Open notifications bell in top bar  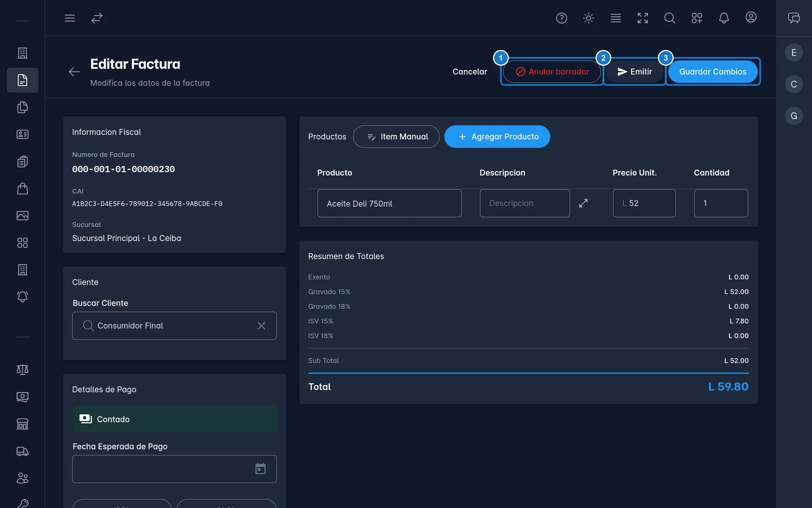coord(724,18)
